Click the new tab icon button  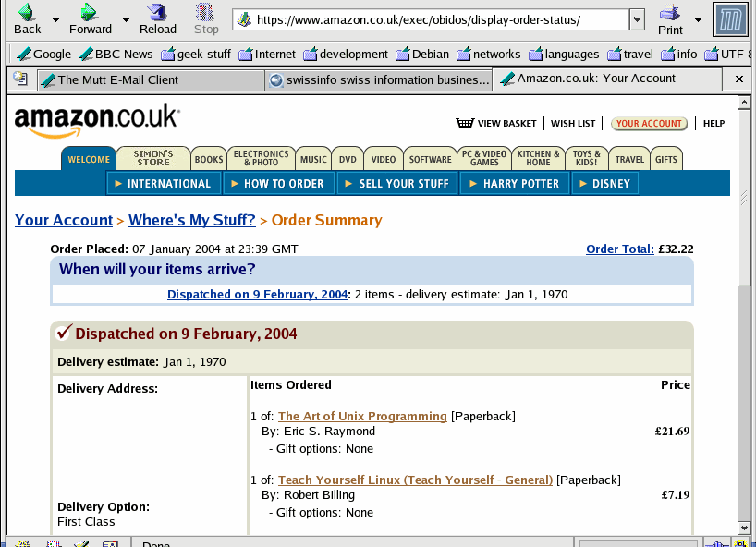(x=20, y=79)
